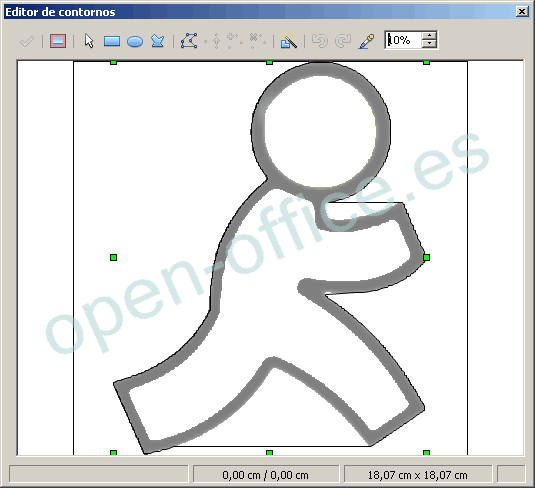Screen dimensions: 535x488
Task: Click the Delete Points icon
Action: pos(257,40)
